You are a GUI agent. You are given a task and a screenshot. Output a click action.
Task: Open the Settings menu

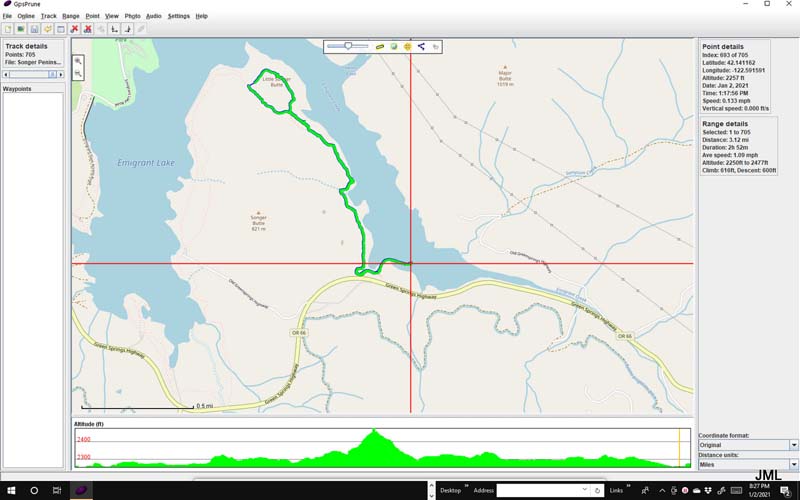point(178,16)
